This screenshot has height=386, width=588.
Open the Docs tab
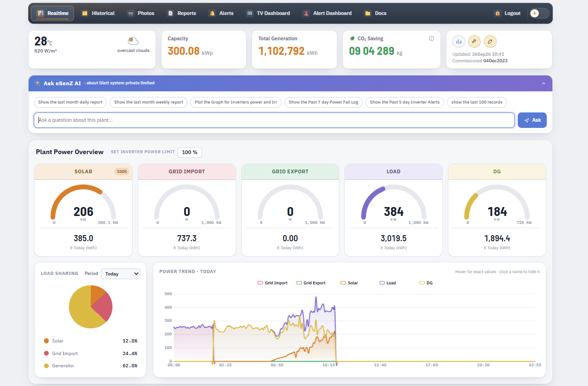[375, 13]
